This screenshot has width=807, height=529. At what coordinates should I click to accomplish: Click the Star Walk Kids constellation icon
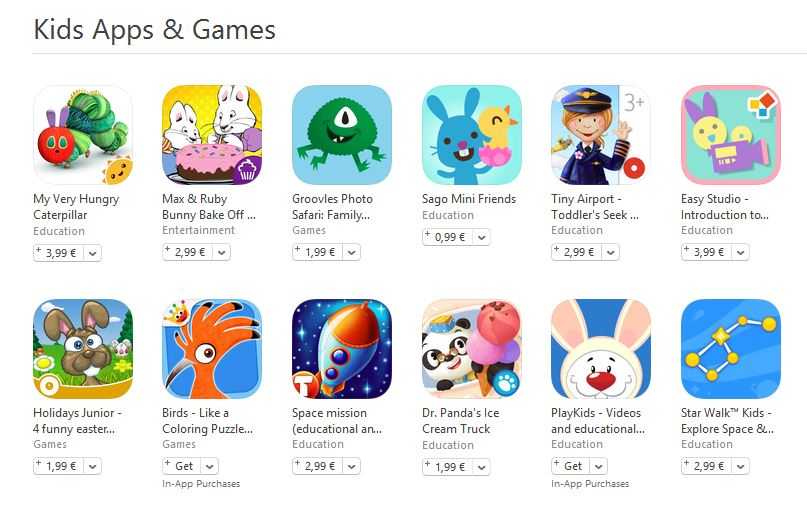[731, 349]
